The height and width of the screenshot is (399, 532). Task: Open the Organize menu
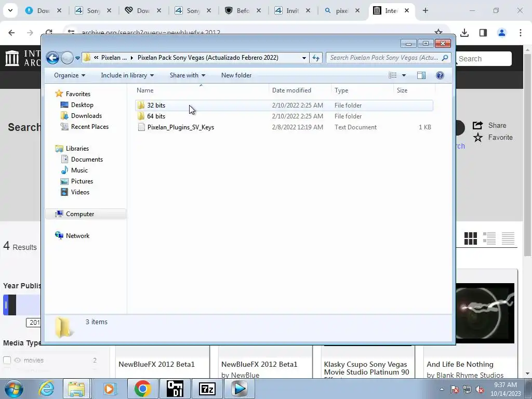click(x=70, y=75)
